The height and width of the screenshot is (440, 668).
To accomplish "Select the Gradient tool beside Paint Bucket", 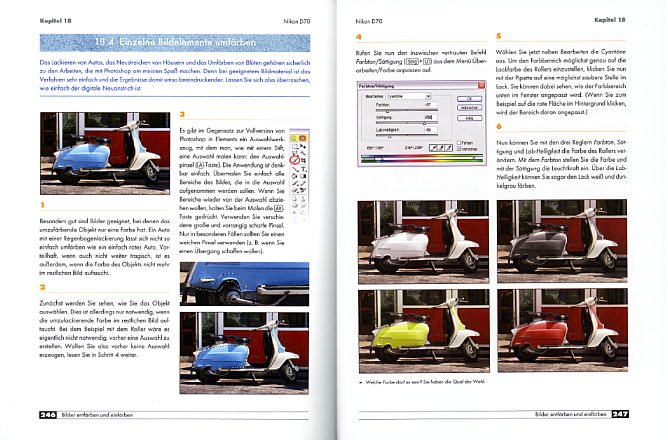I will coord(303,176).
